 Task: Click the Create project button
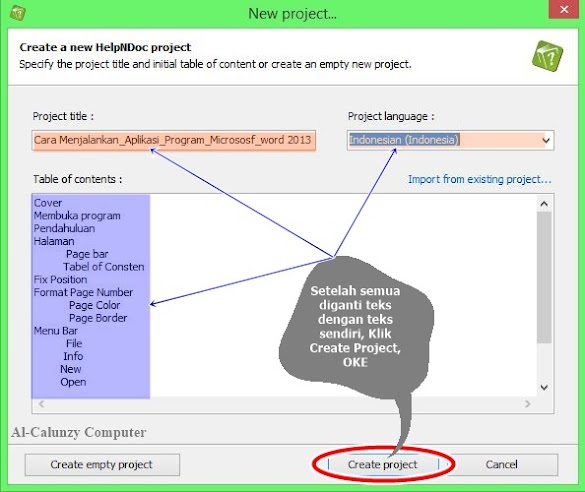pos(383,464)
